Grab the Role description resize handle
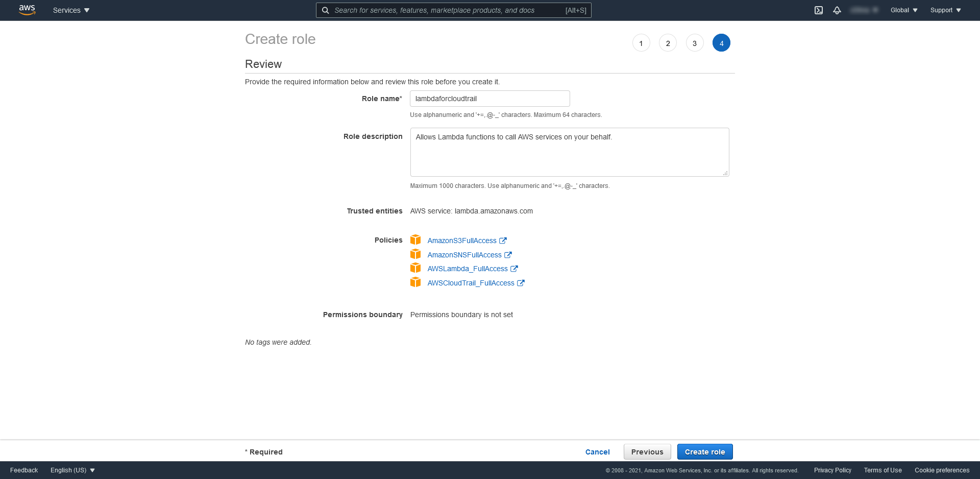Image resolution: width=980 pixels, height=479 pixels. [x=725, y=173]
